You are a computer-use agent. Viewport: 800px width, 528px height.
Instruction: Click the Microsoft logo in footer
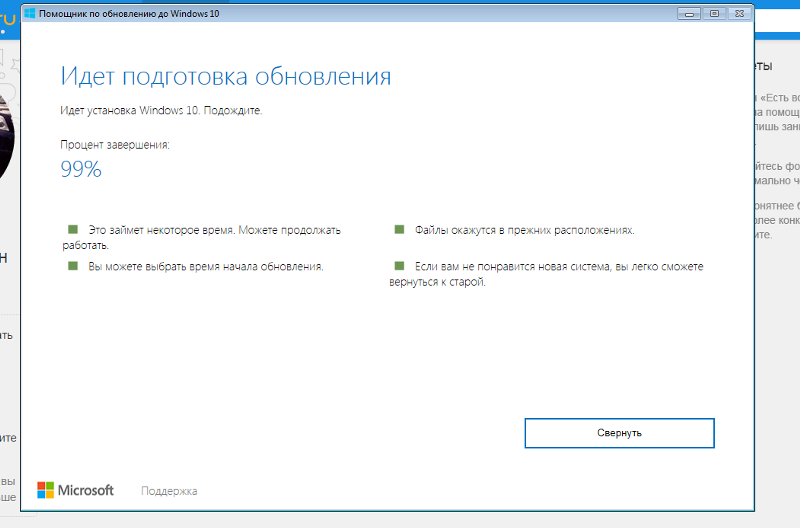tap(76, 490)
